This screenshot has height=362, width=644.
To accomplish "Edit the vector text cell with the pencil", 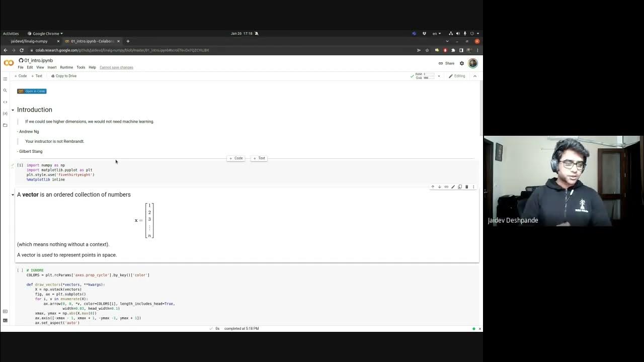I will tap(453, 187).
